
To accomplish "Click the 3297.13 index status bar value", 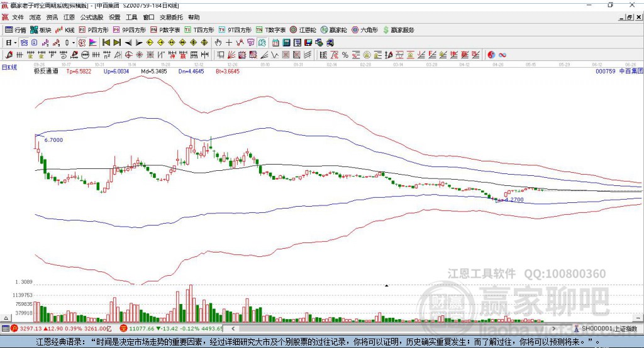I will tap(31, 329).
